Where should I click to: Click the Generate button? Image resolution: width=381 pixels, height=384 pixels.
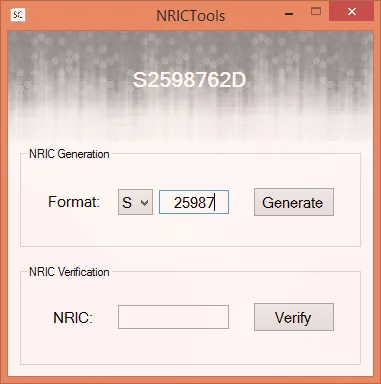(x=294, y=202)
